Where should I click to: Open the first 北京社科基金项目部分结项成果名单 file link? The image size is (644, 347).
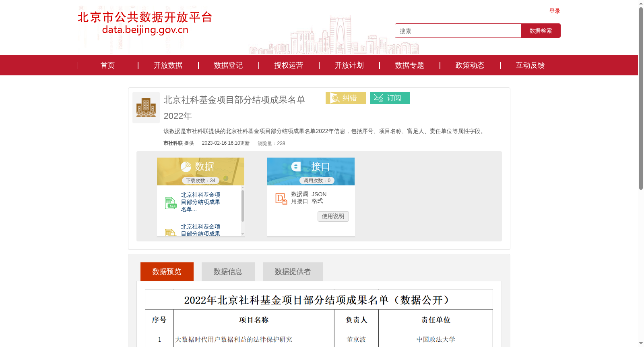[x=200, y=202]
